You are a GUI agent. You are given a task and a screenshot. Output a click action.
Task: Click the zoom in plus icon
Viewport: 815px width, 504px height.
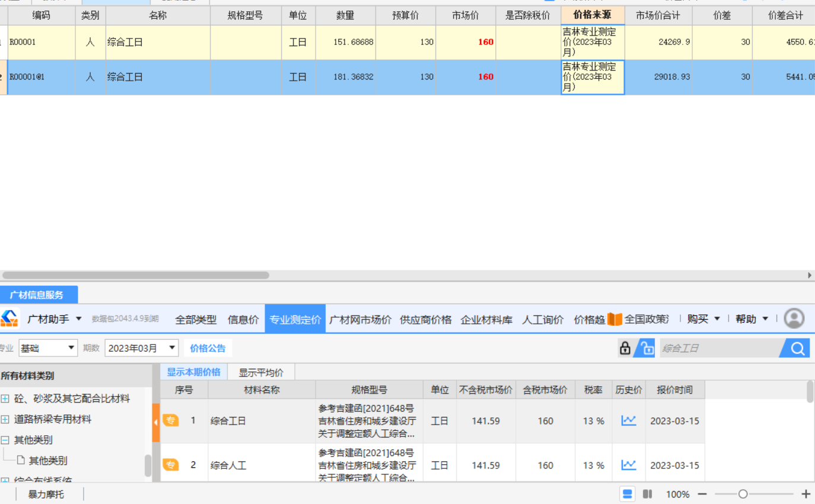click(806, 494)
